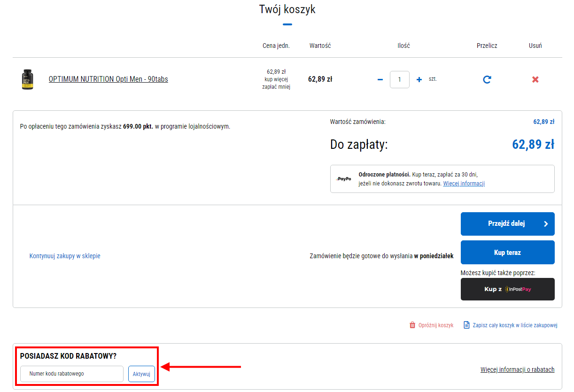Click the Przelicz column header
The height and width of the screenshot is (392, 574).
point(487,46)
